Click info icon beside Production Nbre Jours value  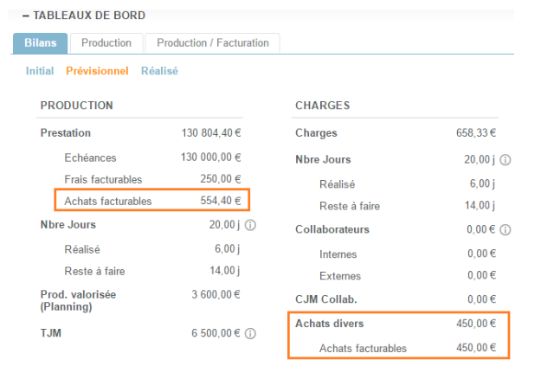[250, 225]
